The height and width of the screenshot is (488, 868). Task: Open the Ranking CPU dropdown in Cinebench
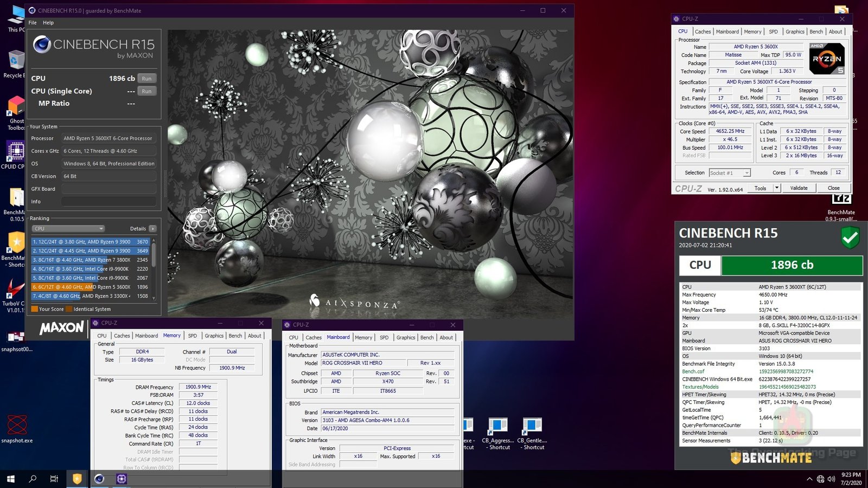(68, 229)
